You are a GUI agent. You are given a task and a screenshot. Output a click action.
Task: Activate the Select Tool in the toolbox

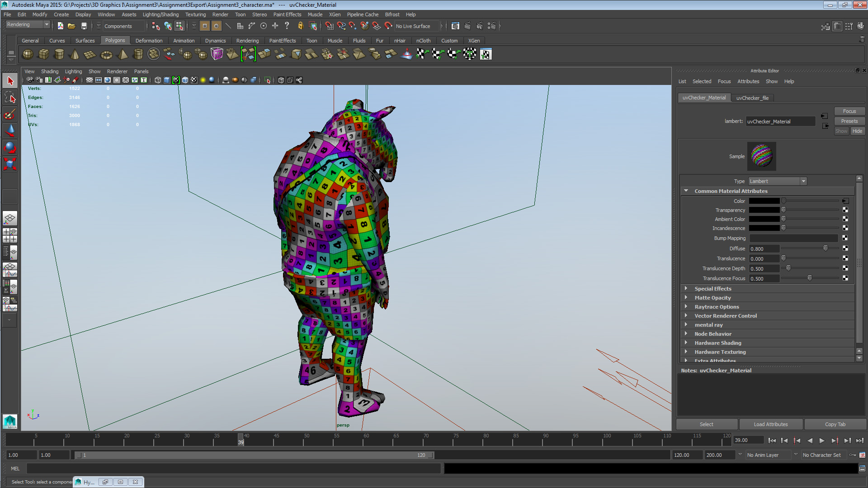point(10,80)
